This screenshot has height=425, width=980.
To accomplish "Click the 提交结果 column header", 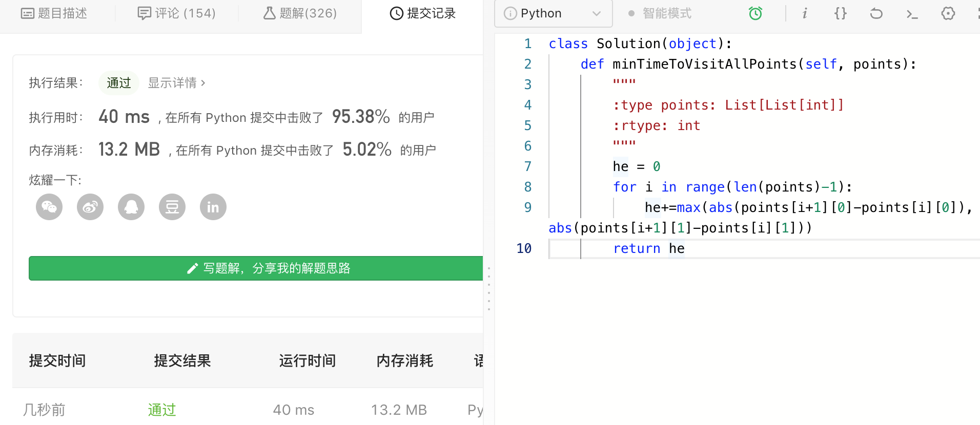I will [x=182, y=361].
